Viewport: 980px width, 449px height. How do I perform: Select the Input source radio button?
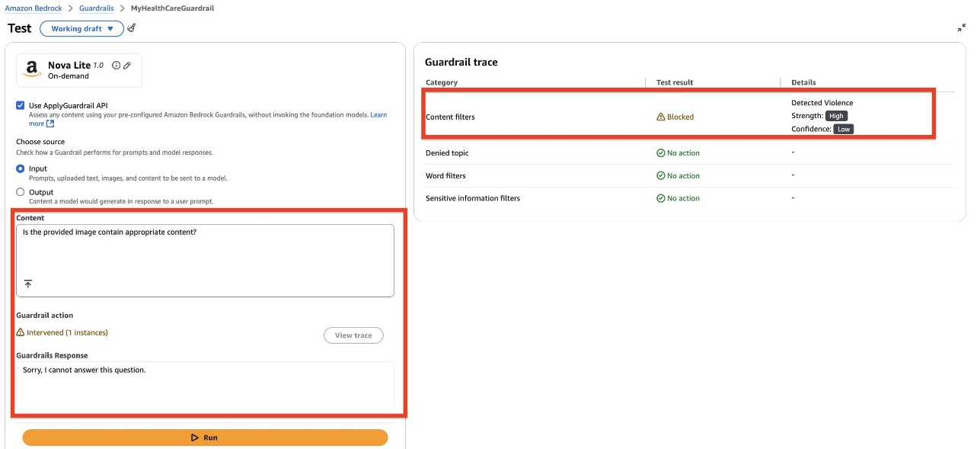(x=21, y=168)
